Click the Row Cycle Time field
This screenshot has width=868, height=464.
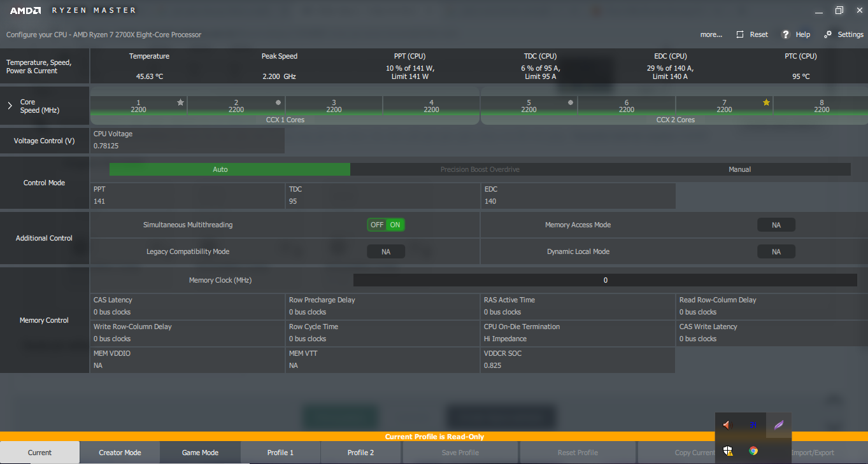coord(383,333)
